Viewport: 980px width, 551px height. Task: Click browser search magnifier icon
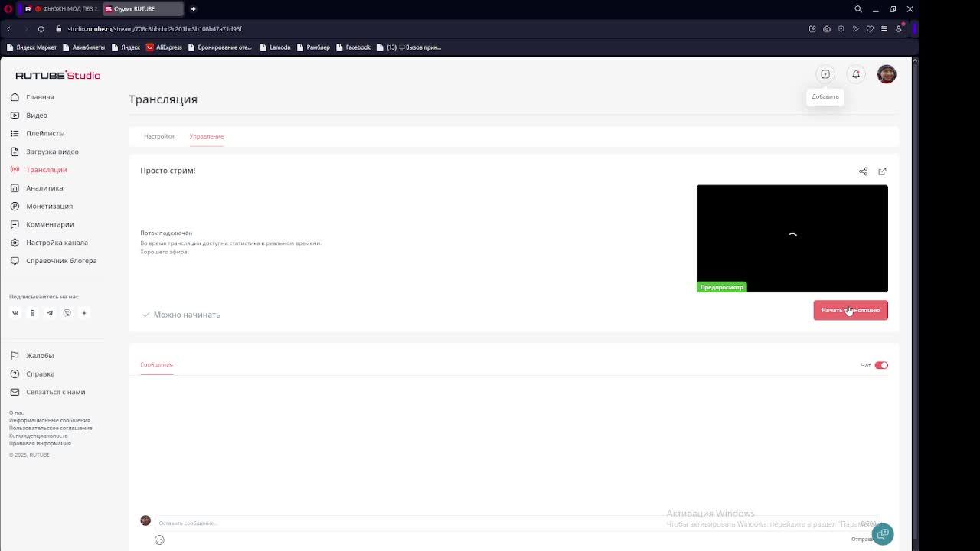(858, 9)
